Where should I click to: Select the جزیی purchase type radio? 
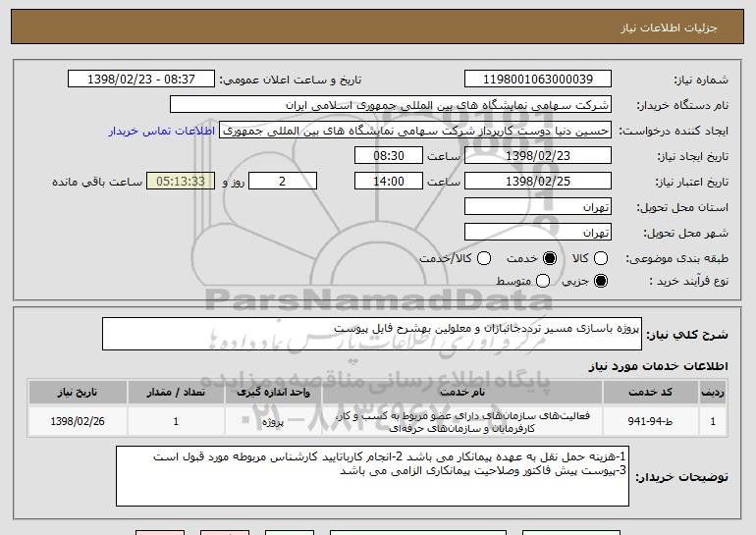tap(601, 281)
